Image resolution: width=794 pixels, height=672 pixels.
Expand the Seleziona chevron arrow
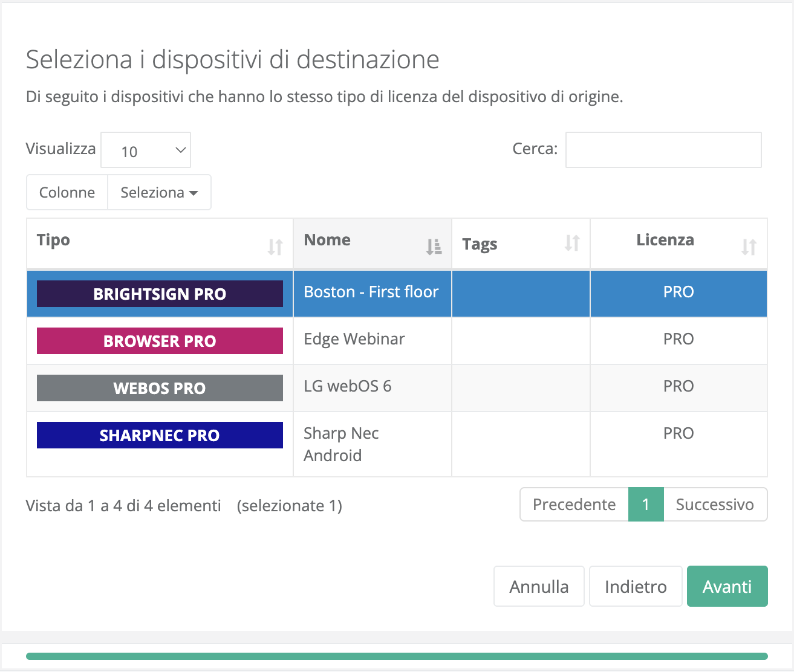click(x=194, y=193)
